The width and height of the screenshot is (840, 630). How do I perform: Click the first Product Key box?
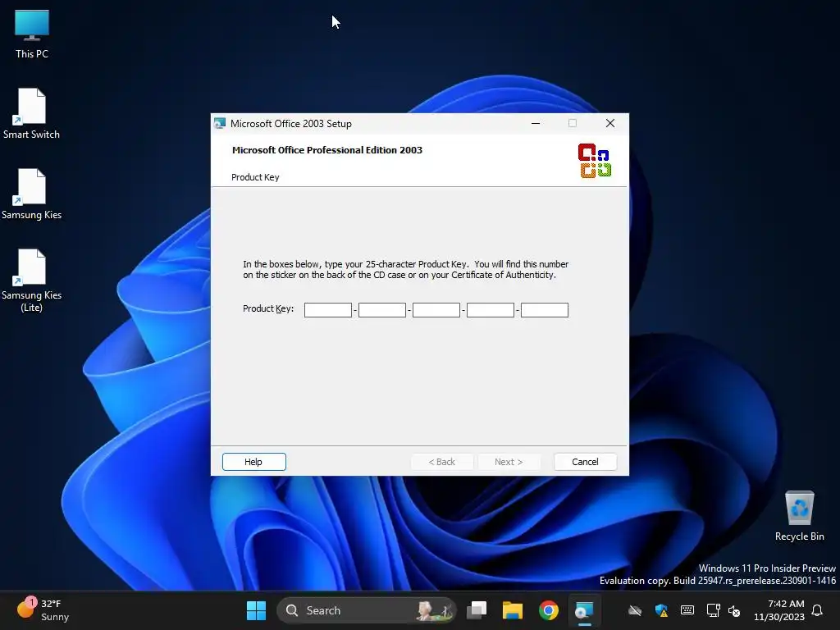328,309
